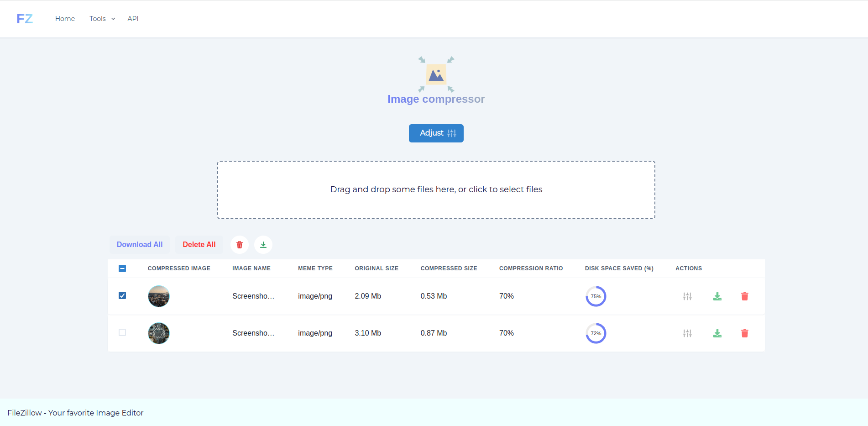Open the city thumbnail in 2.09 Mb row
Screen dimensions: 868x426
[159, 296]
